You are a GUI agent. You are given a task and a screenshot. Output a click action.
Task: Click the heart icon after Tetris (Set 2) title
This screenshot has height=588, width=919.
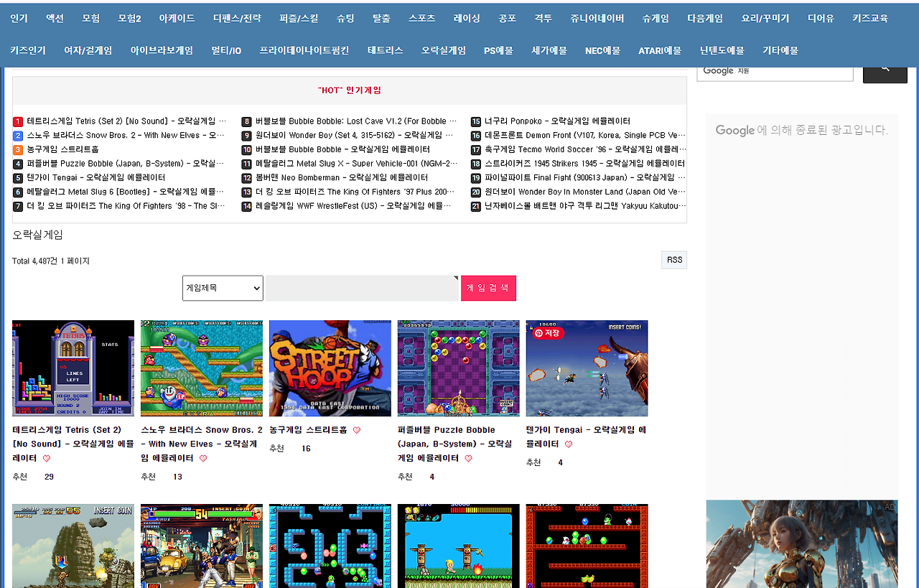click(47, 458)
